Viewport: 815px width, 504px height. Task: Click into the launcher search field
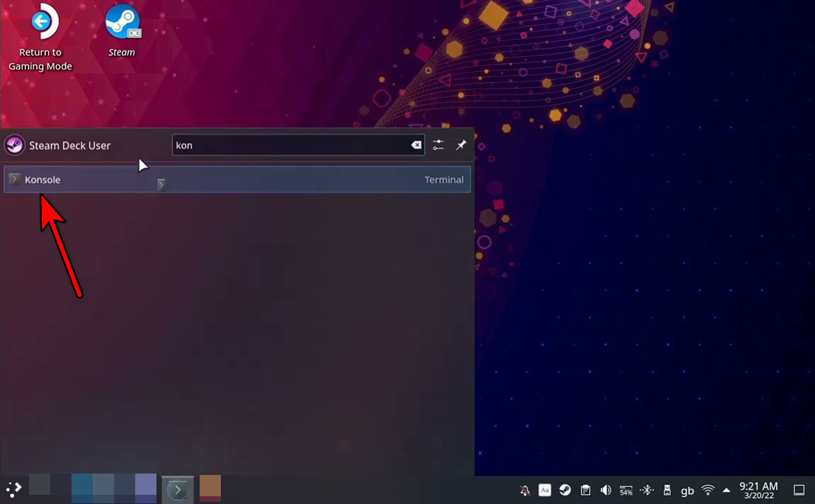coord(298,145)
